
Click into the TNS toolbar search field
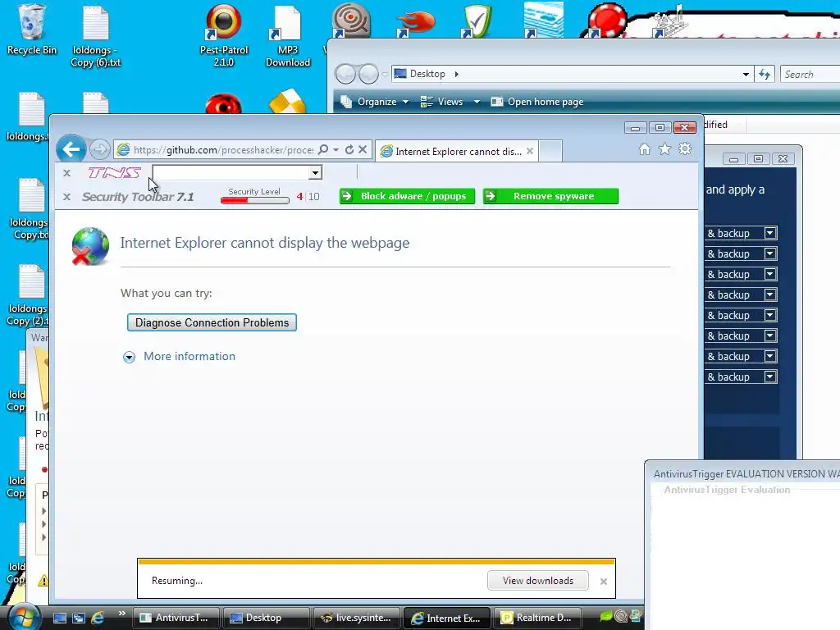(231, 172)
